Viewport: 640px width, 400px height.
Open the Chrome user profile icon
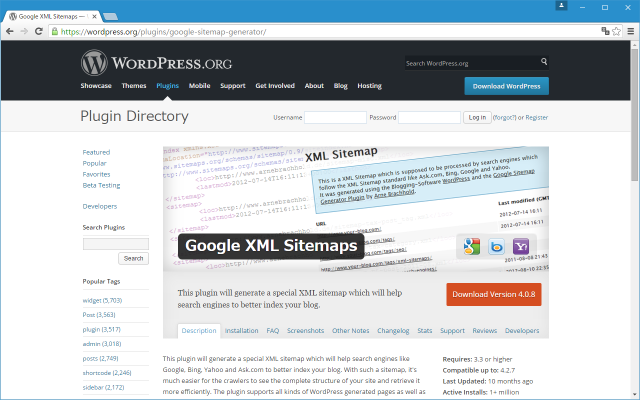561,5
